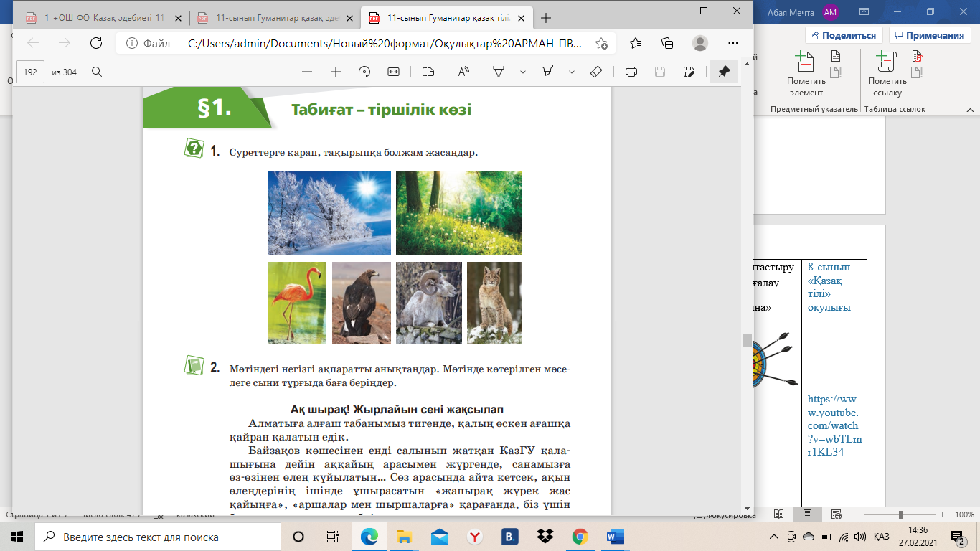This screenshot has height=551, width=980.
Task: Zoom in the PDF view
Action: [335, 72]
